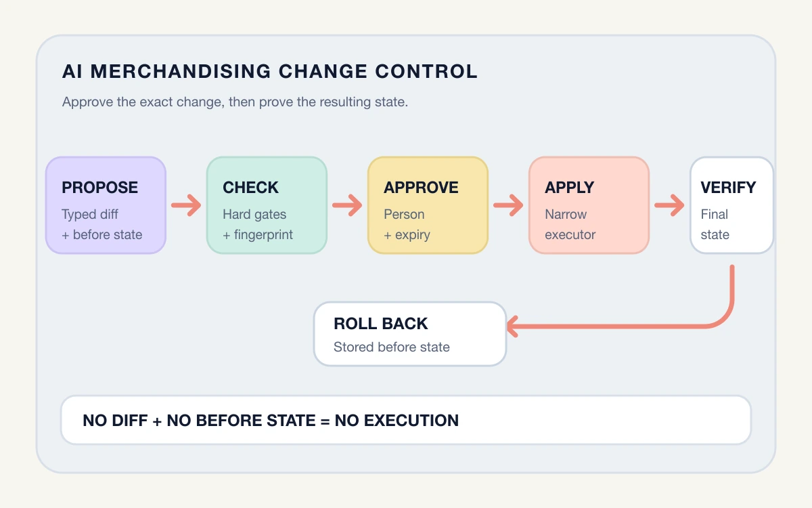Click the arrow between Check and Approve
Screen dimensions: 812x508
coord(347,205)
